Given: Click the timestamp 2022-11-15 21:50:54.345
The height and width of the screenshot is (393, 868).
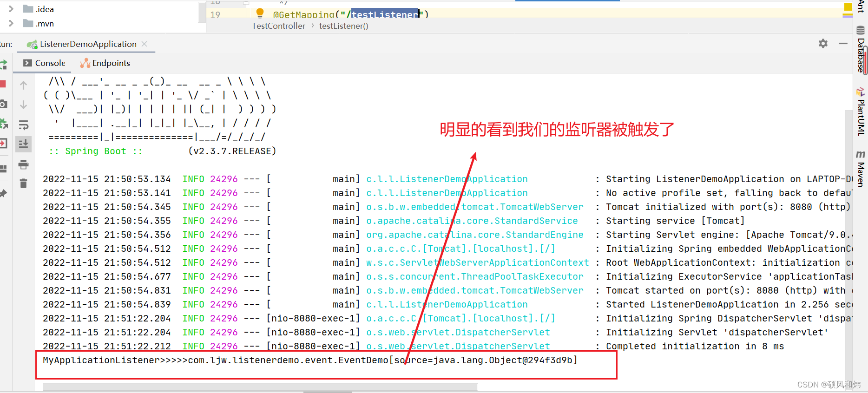Looking at the screenshot, I should [107, 207].
